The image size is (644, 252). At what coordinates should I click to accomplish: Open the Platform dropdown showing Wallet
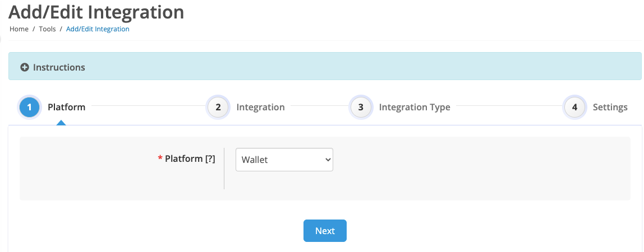[284, 160]
